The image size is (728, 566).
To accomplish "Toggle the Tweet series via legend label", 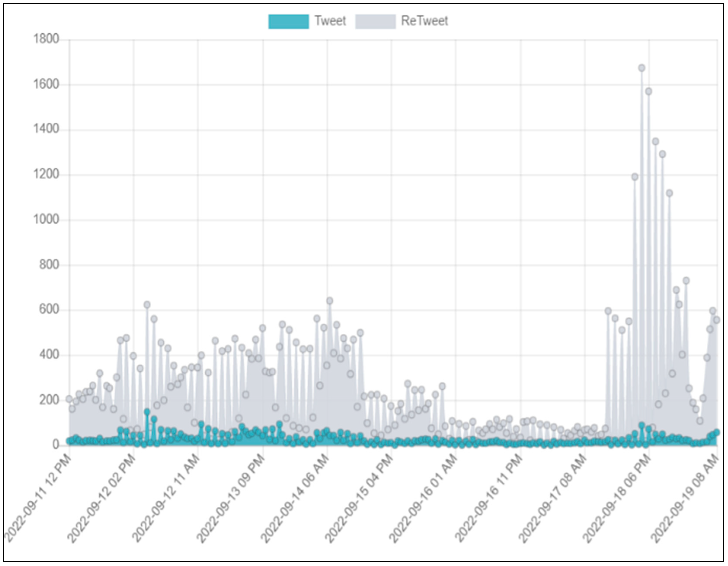I will click(330, 21).
